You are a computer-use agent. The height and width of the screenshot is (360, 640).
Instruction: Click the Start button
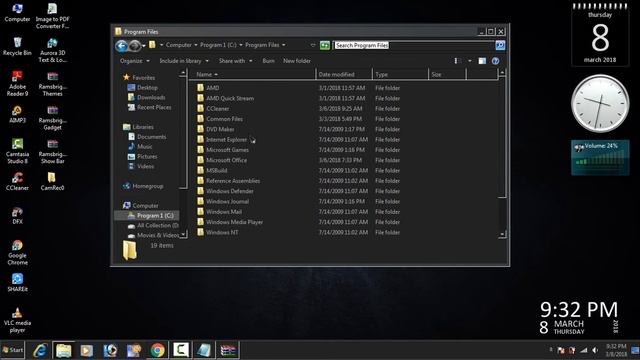(13, 350)
